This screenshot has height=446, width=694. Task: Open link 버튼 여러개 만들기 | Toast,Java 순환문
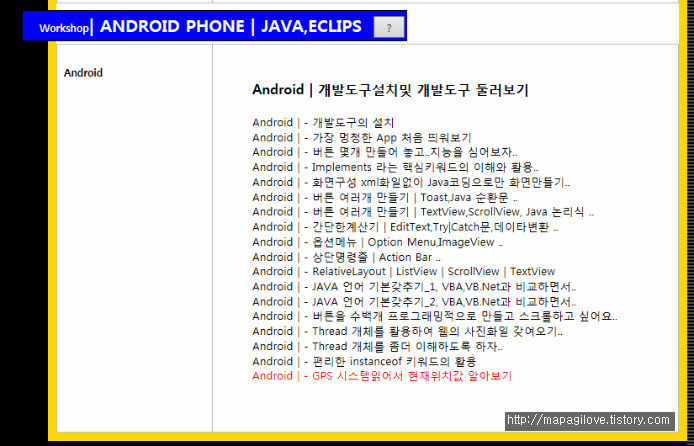385,197
